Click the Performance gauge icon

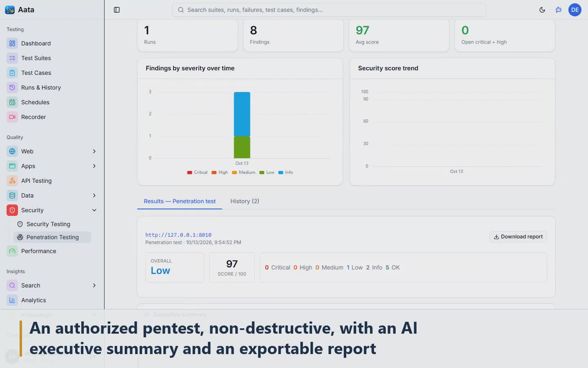(12, 251)
